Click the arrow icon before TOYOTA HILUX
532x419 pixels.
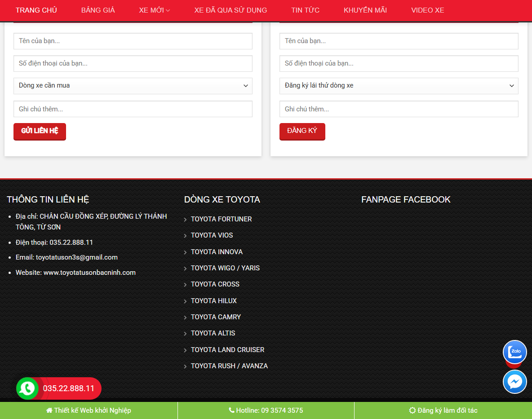pos(185,301)
